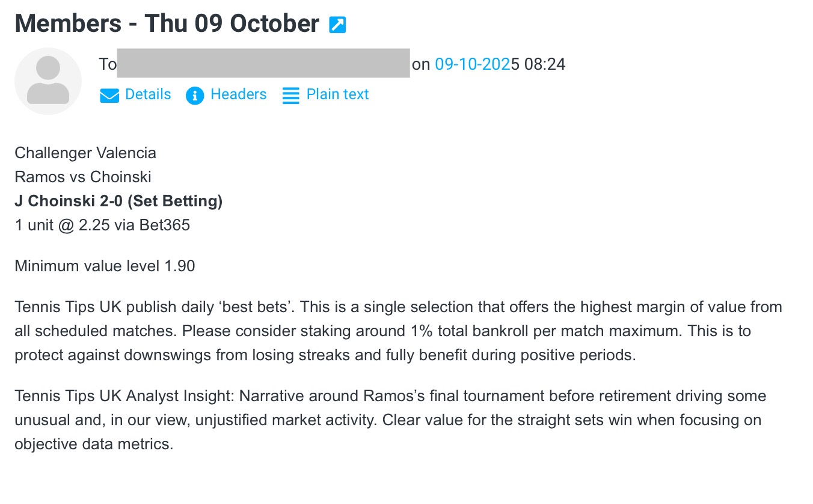The height and width of the screenshot is (504, 813).
Task: Click the sender avatar placeholder
Action: point(48,81)
